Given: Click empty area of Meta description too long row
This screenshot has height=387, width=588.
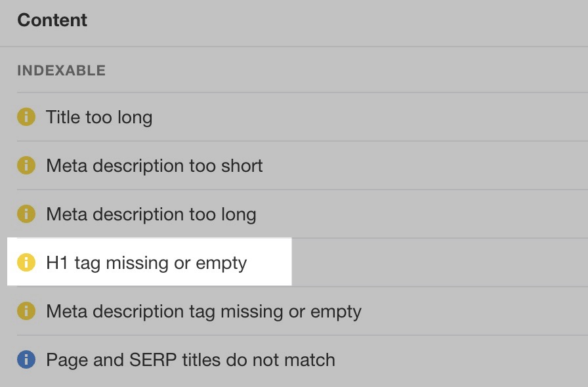Looking at the screenshot, I should point(422,214).
